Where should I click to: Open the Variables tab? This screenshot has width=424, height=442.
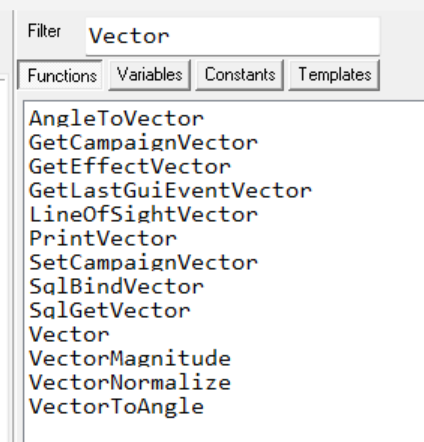tap(150, 75)
